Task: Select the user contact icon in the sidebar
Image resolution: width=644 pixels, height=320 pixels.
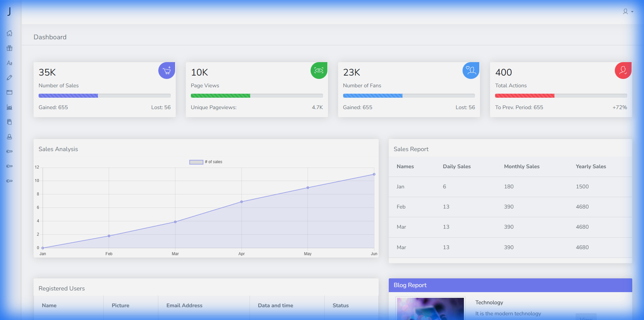Action: [x=9, y=137]
